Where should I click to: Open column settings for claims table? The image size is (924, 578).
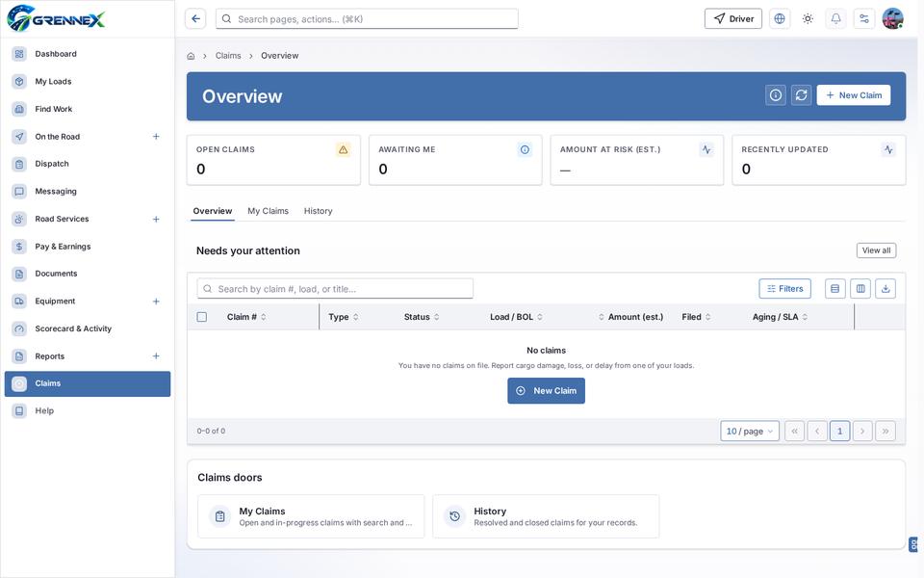coord(860,288)
